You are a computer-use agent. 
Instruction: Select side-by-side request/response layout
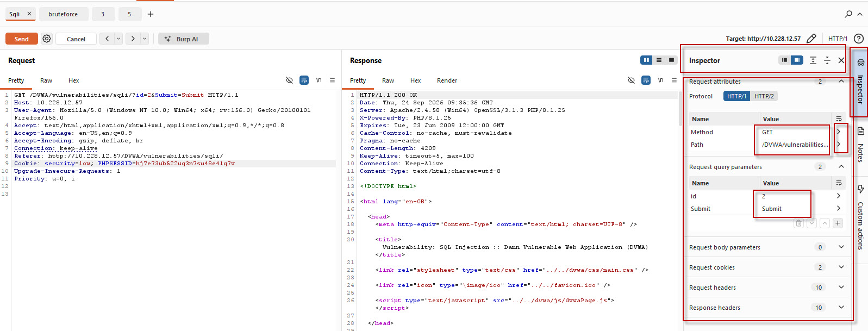click(646, 60)
